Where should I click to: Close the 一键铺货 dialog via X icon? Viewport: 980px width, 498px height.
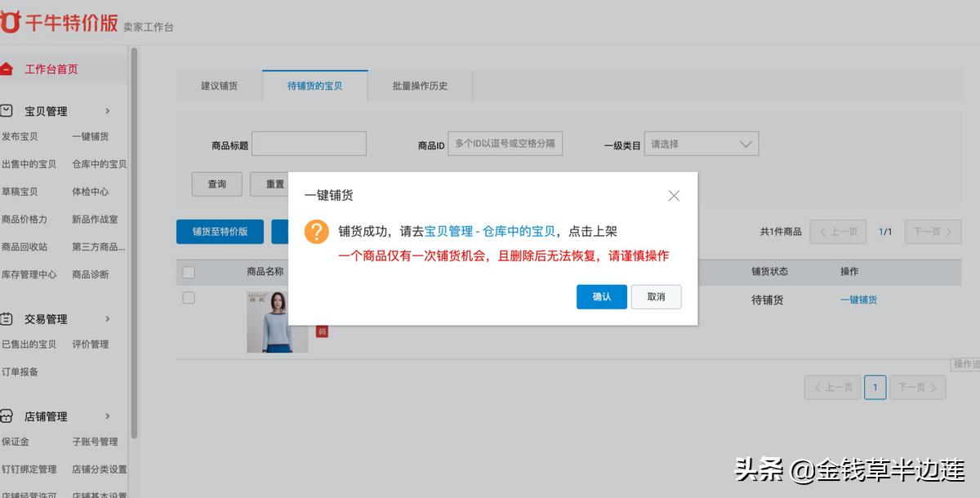click(x=673, y=195)
